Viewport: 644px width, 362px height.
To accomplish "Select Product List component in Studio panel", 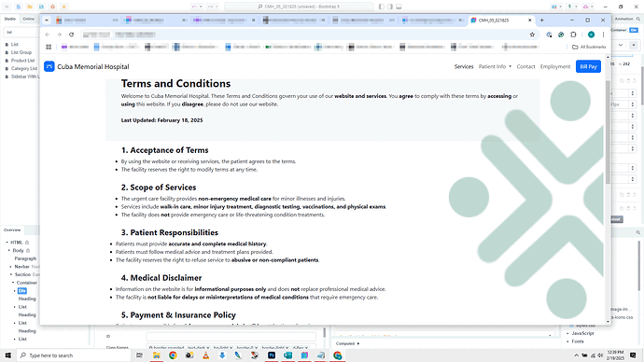I will pos(22,61).
